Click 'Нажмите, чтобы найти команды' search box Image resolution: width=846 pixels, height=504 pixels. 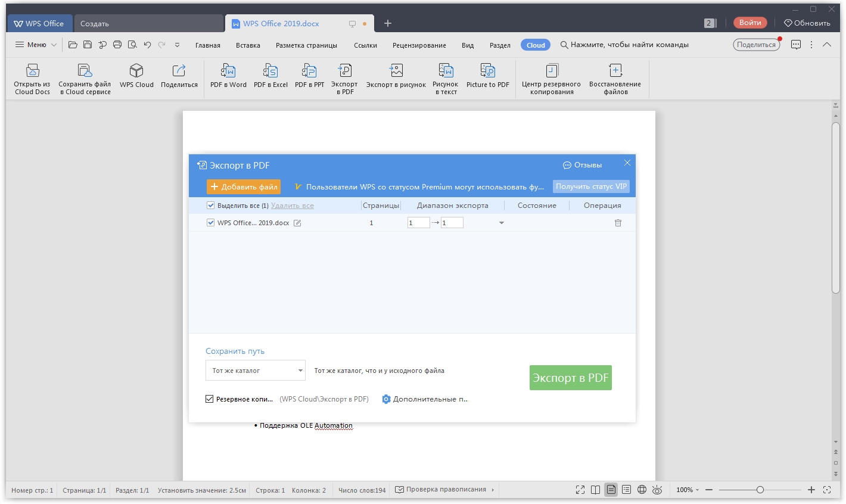coord(624,45)
